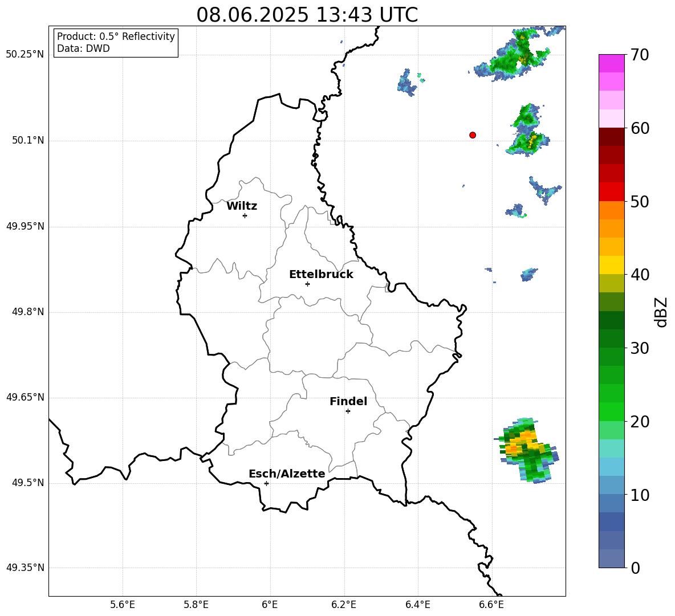Click the 49.95°N latitude label
The width and height of the screenshot is (675, 616).
(x=25, y=226)
